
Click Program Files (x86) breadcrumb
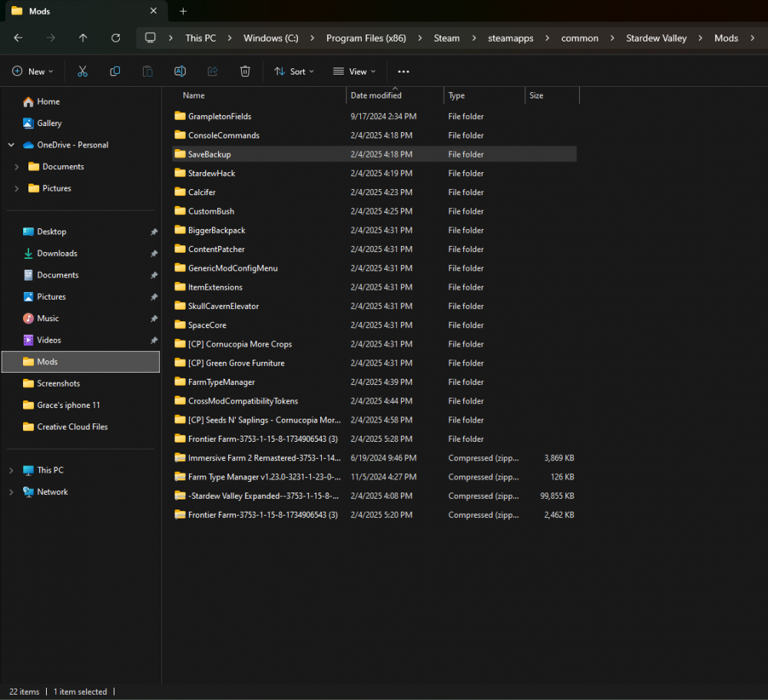366,38
